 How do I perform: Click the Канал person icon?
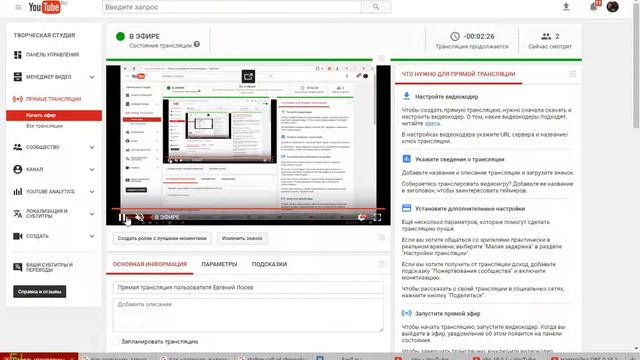coord(18,169)
